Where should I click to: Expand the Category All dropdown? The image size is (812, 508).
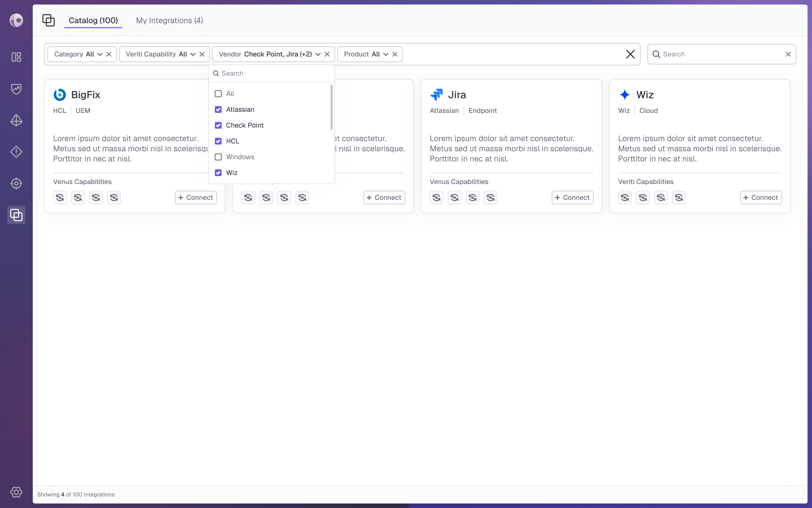point(100,54)
